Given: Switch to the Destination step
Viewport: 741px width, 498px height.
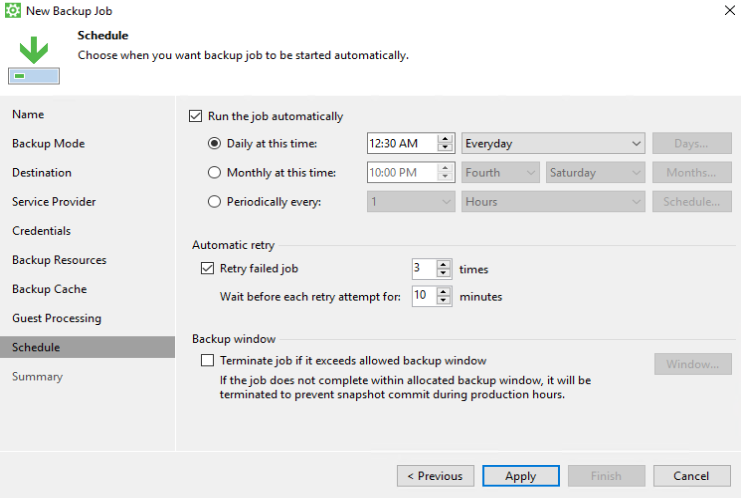Looking at the screenshot, I should (42, 173).
